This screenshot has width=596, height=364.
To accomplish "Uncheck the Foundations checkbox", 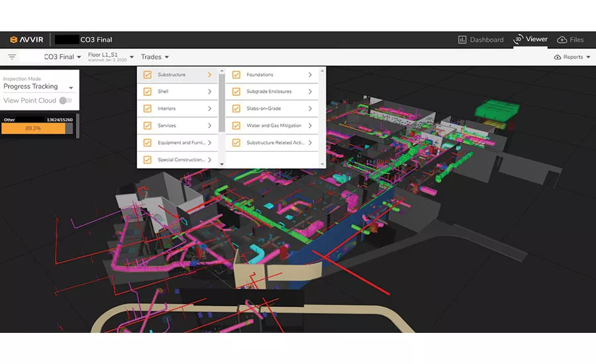I will (x=236, y=75).
